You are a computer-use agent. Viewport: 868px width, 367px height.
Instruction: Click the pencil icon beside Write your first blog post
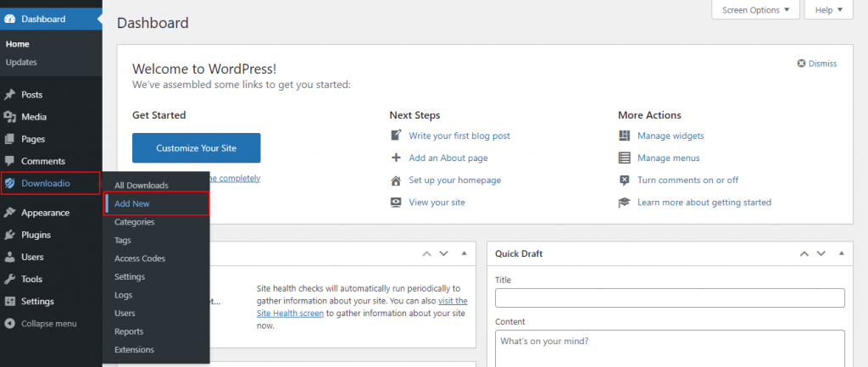click(396, 136)
